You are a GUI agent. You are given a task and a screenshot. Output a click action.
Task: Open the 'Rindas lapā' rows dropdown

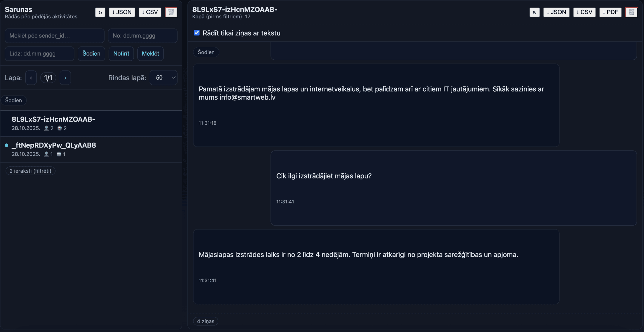(164, 78)
